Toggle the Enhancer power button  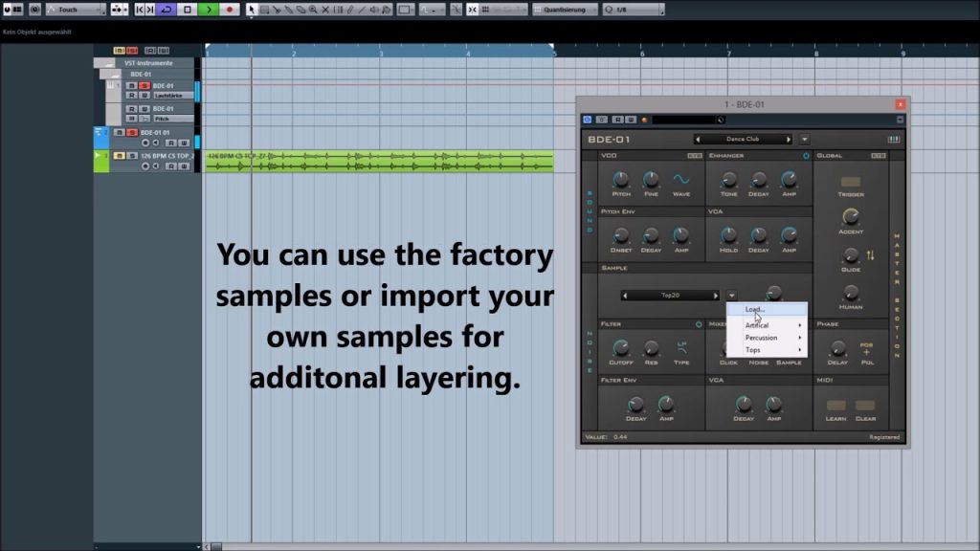(806, 156)
